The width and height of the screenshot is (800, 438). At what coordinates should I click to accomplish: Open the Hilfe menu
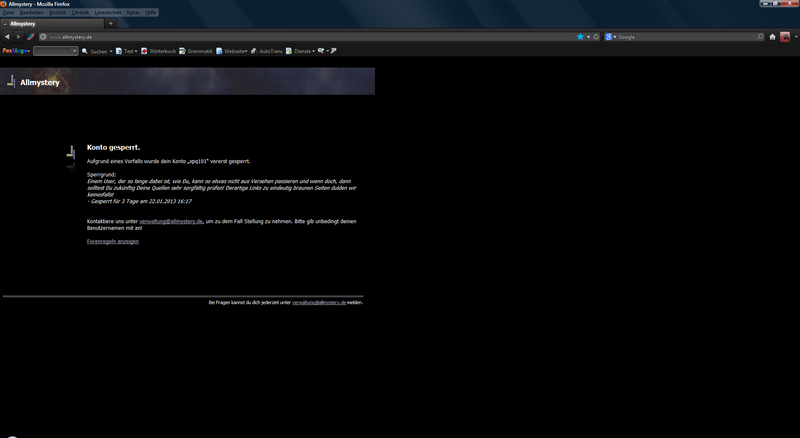[151, 12]
